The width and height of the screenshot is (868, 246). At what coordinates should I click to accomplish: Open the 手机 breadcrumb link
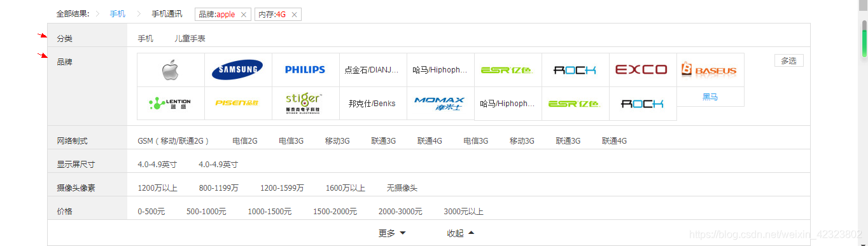tap(118, 13)
